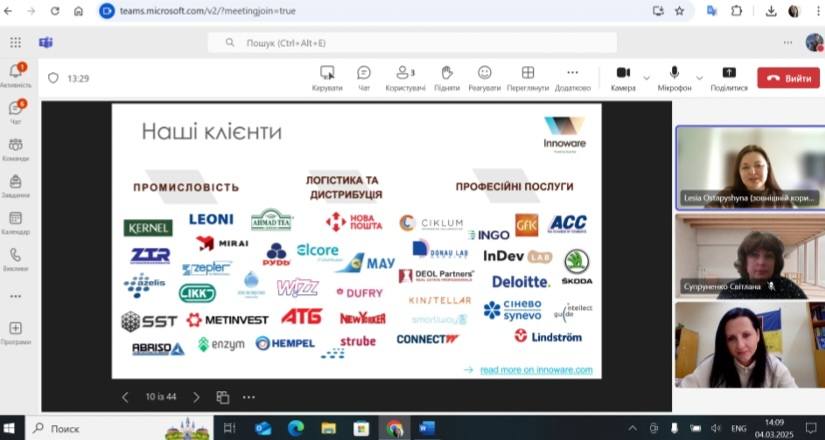Expand the camera options dropdown arrow
Image resolution: width=825 pixels, height=440 pixels.
[x=646, y=77]
